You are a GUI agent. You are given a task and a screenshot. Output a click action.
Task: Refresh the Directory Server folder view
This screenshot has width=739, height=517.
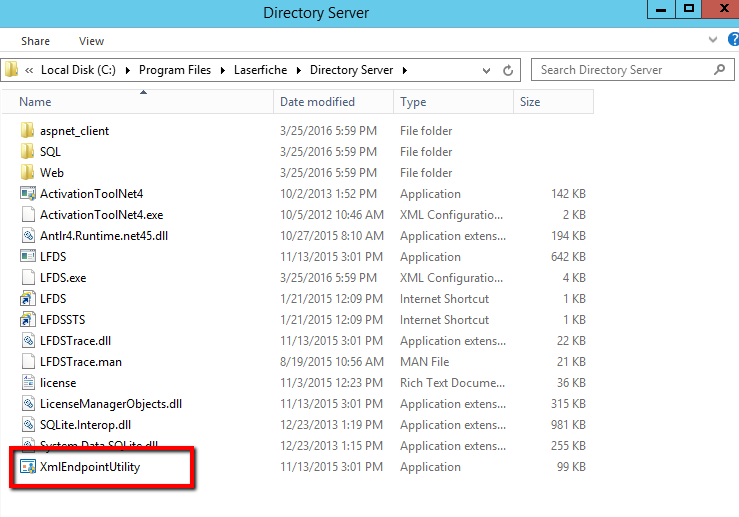tap(508, 70)
